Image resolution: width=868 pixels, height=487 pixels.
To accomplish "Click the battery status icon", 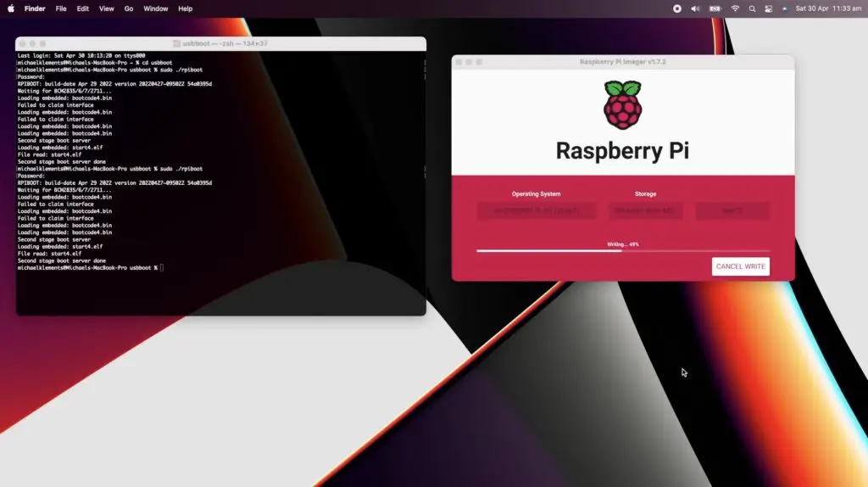I will pos(715,8).
